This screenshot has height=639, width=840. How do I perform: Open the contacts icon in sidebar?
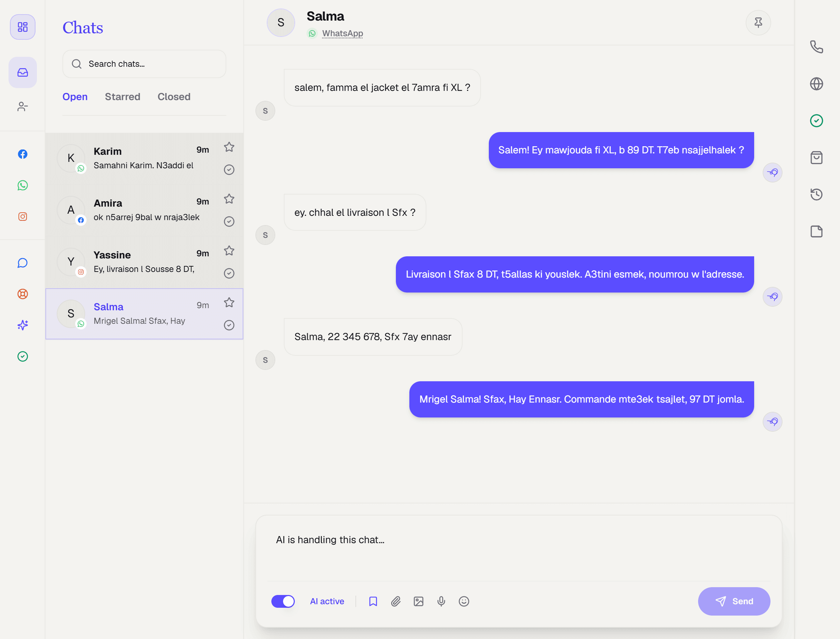[23, 106]
